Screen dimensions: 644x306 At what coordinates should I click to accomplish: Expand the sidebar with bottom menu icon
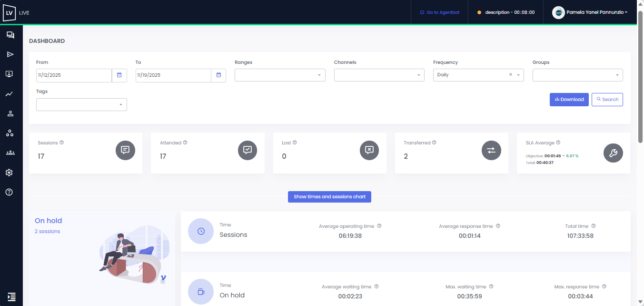pos(12,297)
